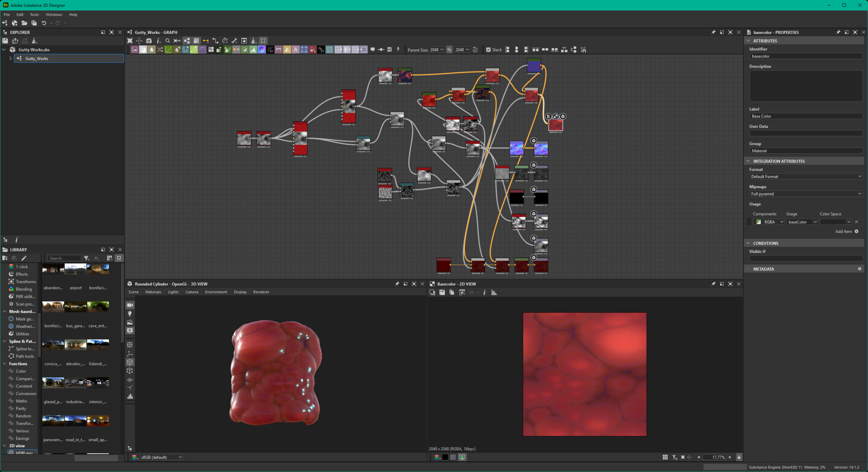Open histogram in the 2D view toolbar
This screenshot has height=472, width=868.
494,293
